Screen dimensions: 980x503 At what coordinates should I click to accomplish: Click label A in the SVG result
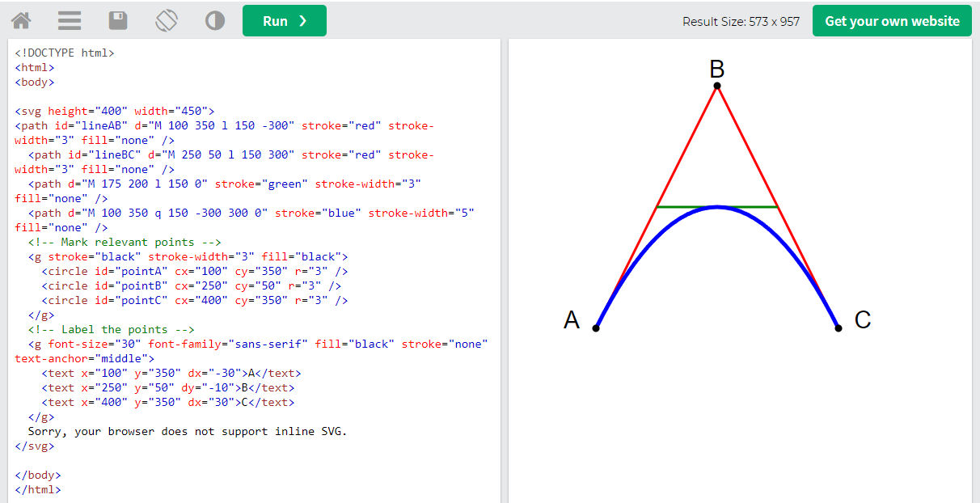pos(572,320)
